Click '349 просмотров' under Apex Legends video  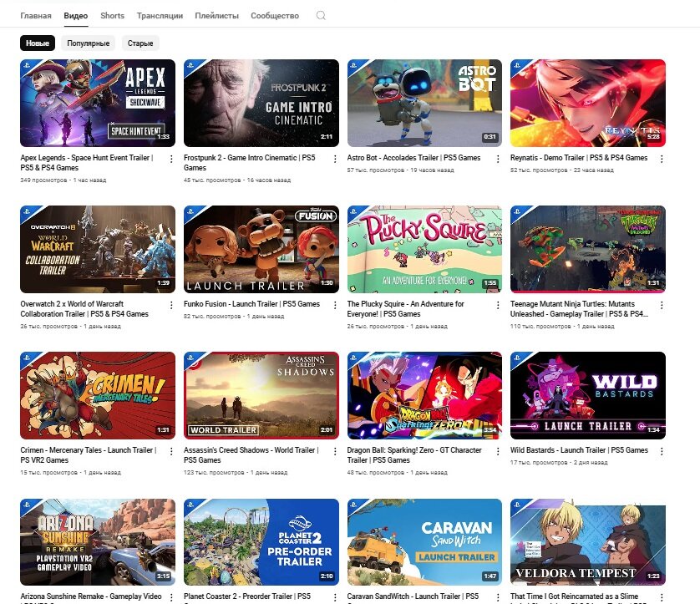pyautogui.click(x=43, y=180)
